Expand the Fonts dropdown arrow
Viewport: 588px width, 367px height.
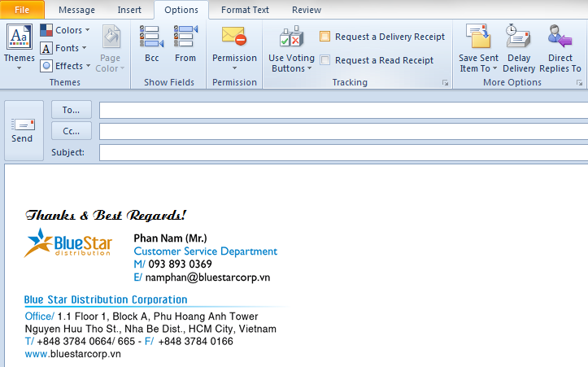click(84, 48)
